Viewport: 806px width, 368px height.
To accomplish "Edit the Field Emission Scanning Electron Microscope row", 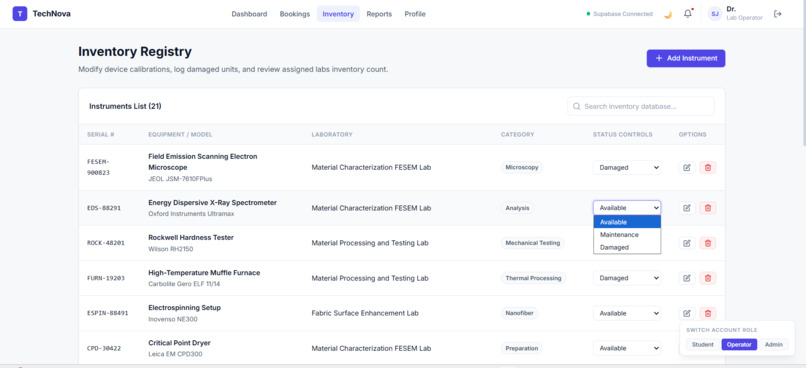I will (x=687, y=168).
